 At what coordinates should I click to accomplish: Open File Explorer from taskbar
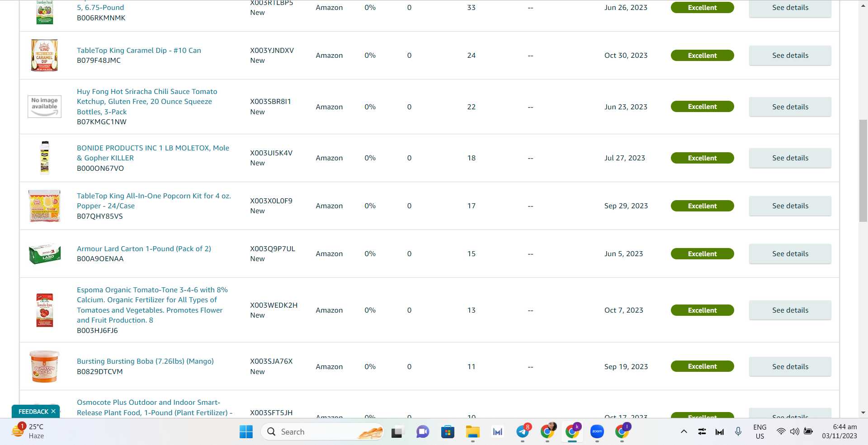coord(473,432)
